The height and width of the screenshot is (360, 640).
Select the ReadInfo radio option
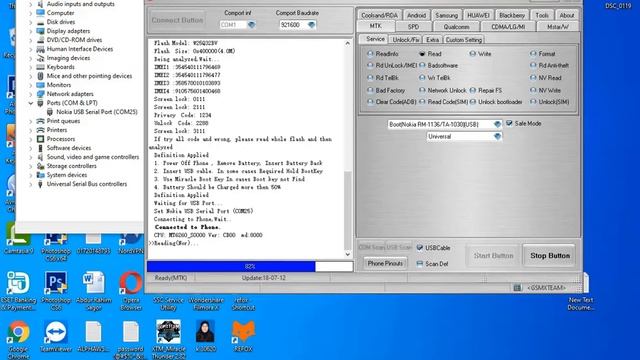(370, 53)
